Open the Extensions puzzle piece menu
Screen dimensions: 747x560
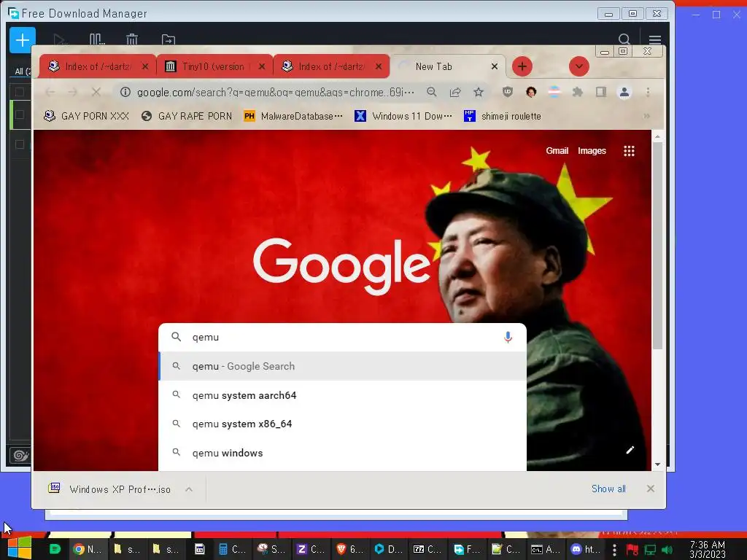[578, 92]
